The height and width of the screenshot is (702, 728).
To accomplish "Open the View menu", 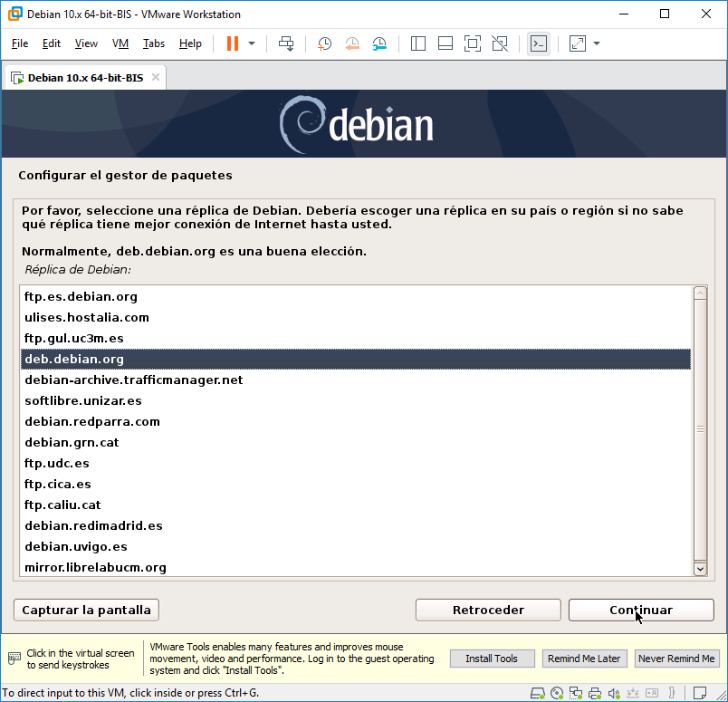I will click(x=86, y=43).
